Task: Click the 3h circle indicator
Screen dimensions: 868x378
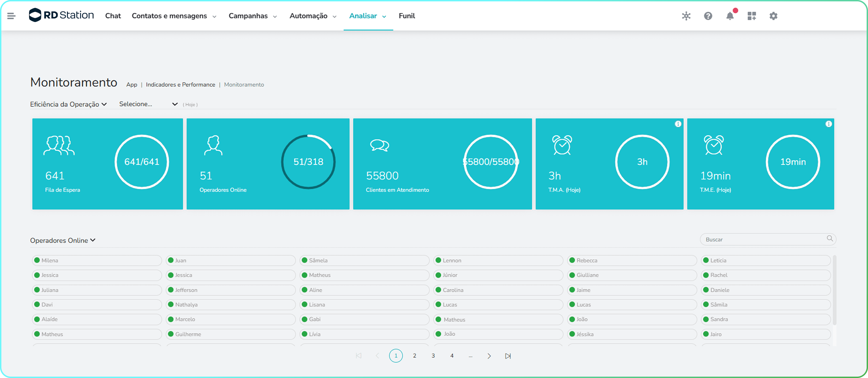Action: pyautogui.click(x=642, y=162)
